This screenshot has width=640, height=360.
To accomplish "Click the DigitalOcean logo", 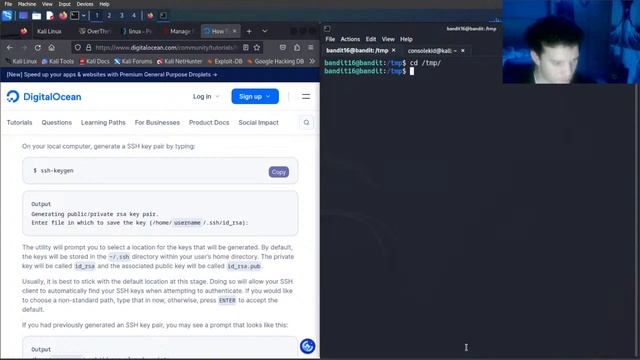I will (44, 97).
